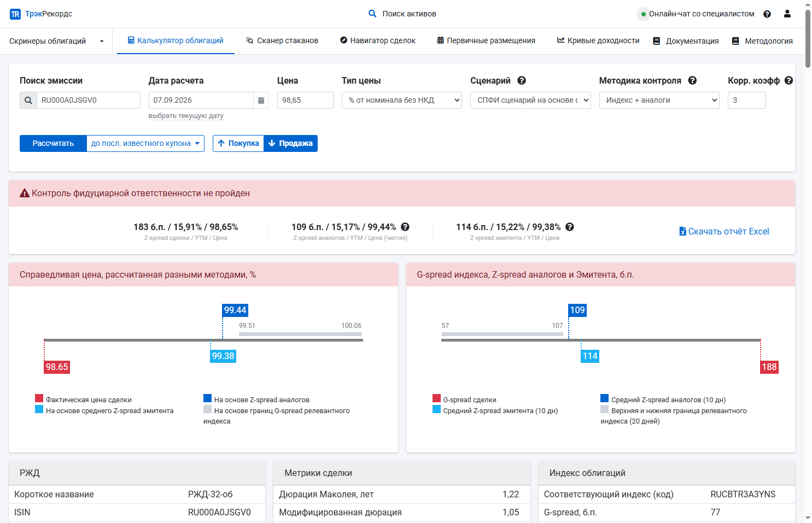Click help icon beside Z-spread эмитента value
This screenshot has width=812, height=523.
(x=570, y=227)
